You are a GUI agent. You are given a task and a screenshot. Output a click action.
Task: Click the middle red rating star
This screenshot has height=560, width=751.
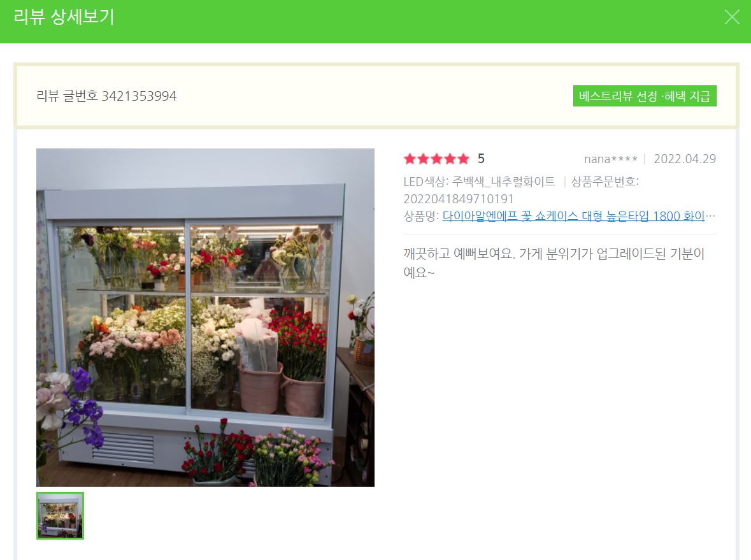click(x=437, y=159)
